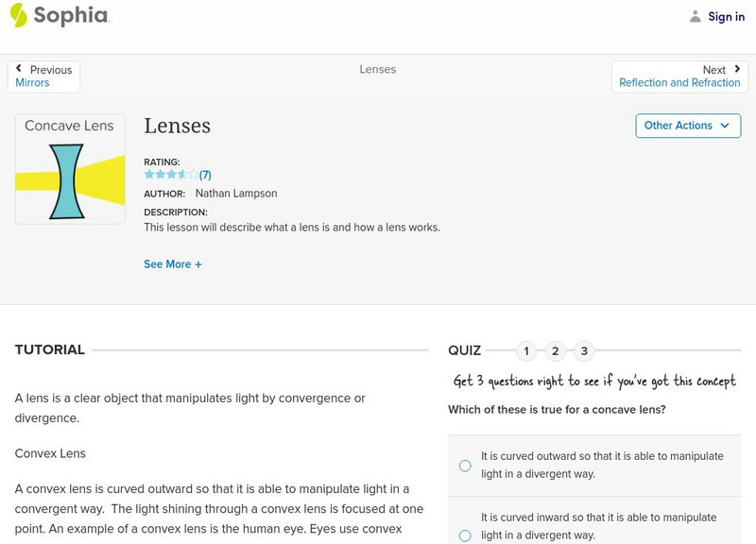Click the Sign in link
756x544 pixels.
pos(726,17)
